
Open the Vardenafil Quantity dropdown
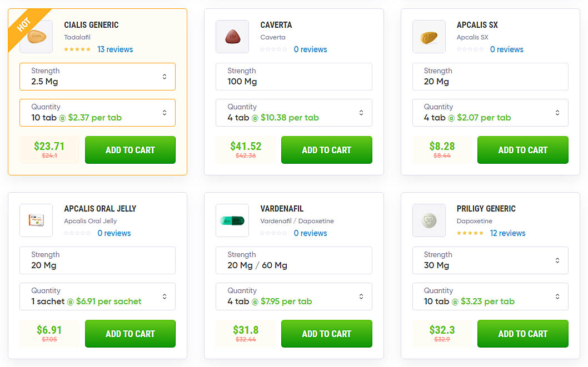point(293,296)
